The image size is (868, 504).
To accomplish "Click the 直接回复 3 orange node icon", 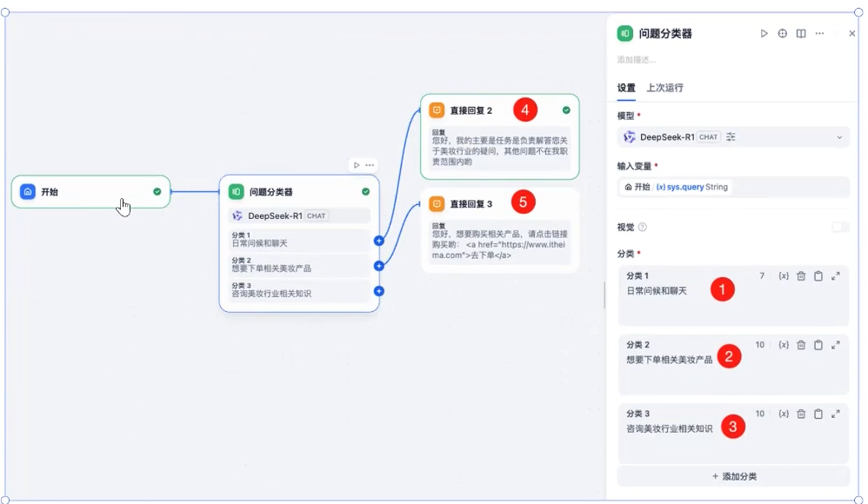I will point(437,203).
